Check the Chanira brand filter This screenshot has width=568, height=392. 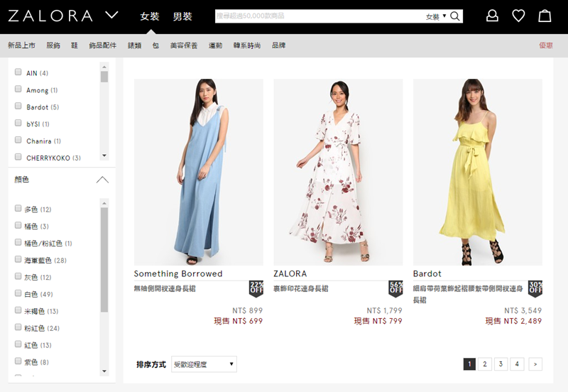point(18,140)
